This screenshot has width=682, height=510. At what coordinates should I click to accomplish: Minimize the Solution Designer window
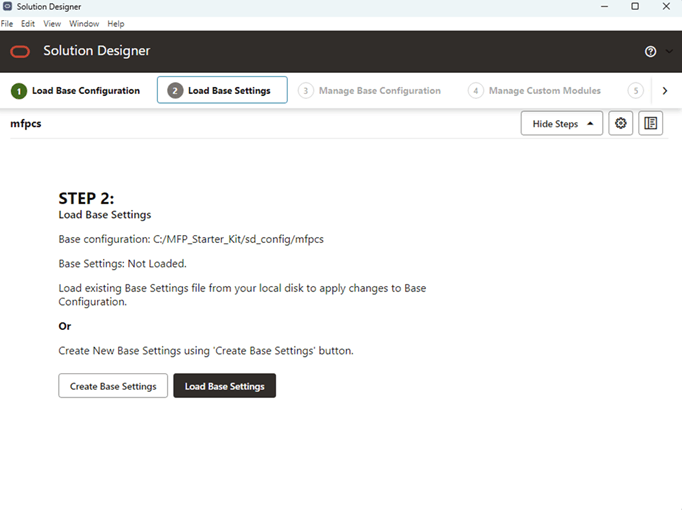(604, 7)
